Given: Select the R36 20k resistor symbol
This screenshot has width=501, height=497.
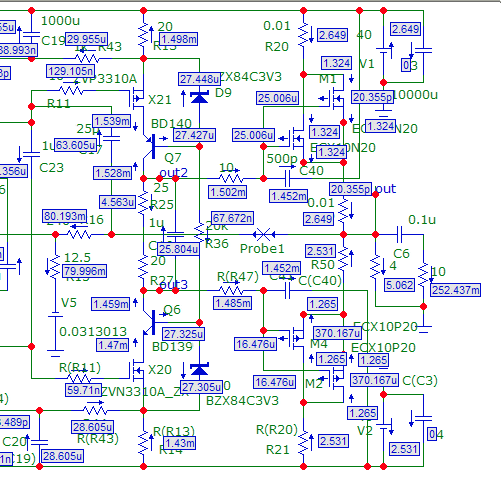Looking at the screenshot, I should 199,233.
